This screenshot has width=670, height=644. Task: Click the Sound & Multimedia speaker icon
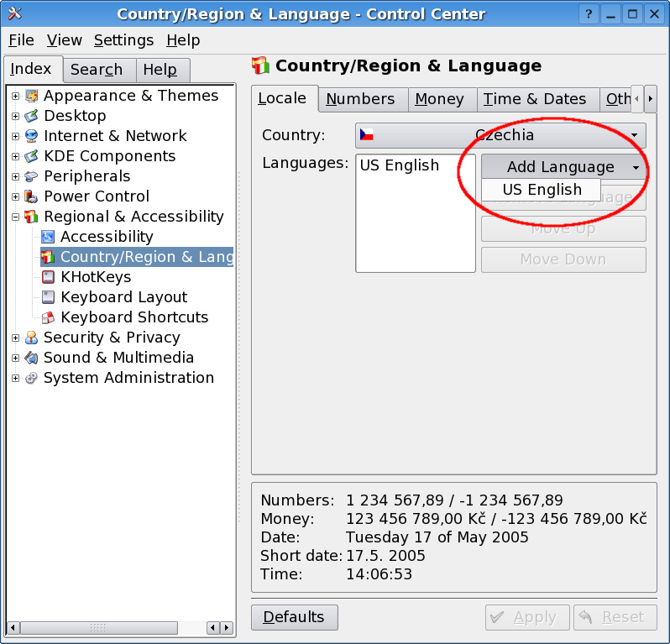pyautogui.click(x=31, y=358)
